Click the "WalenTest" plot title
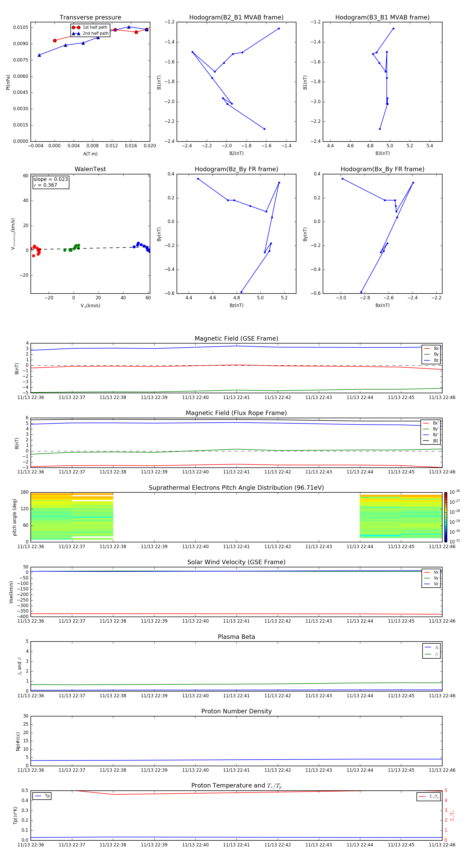This screenshot has width=473, height=868. tap(90, 169)
